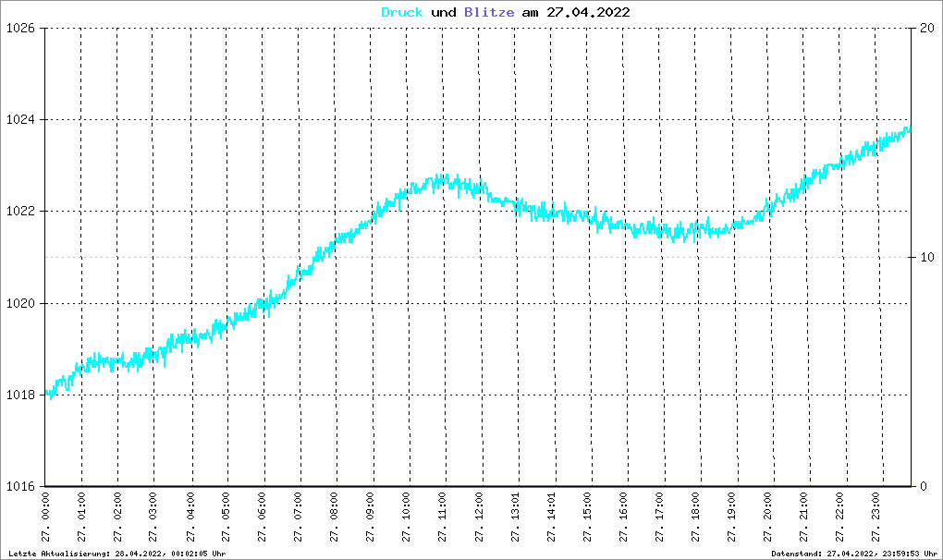Click the time label '27. 22:00'
This screenshot has width=943, height=560.
click(840, 517)
